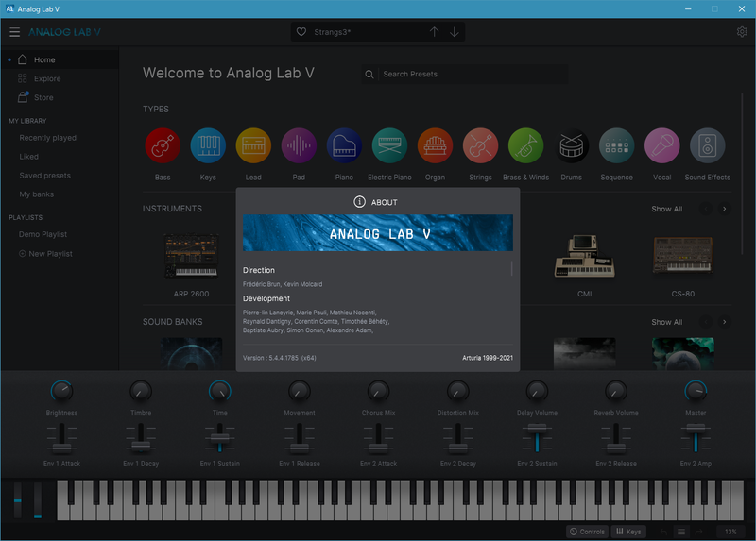
Task: Click the Search Presets field
Action: pyautogui.click(x=465, y=75)
